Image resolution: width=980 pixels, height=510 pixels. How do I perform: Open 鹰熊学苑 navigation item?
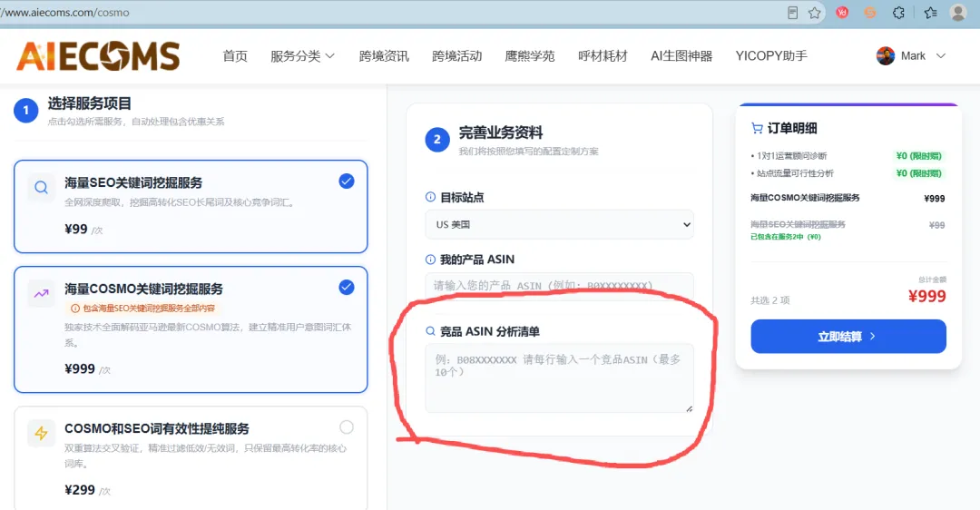click(529, 55)
